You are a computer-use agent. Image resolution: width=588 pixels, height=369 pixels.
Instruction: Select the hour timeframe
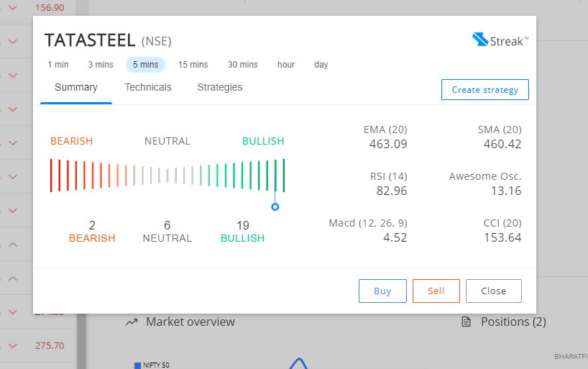(x=286, y=65)
